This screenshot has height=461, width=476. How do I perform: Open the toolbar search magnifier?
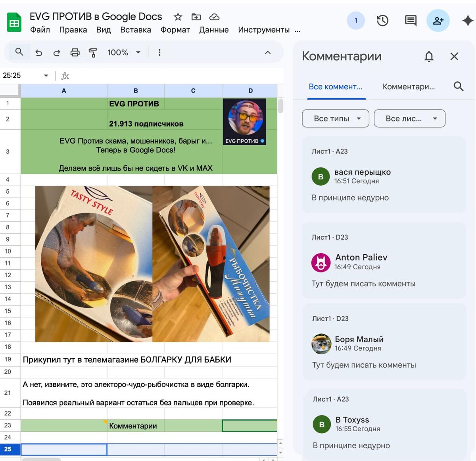pos(19,52)
